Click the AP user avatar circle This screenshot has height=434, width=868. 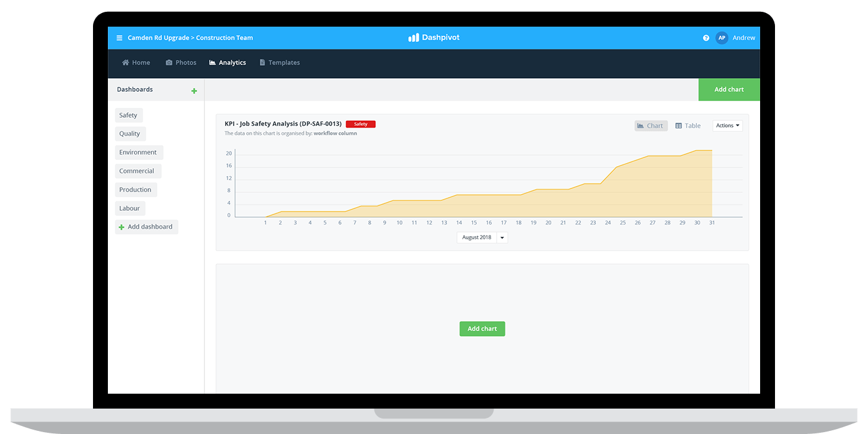tap(722, 38)
